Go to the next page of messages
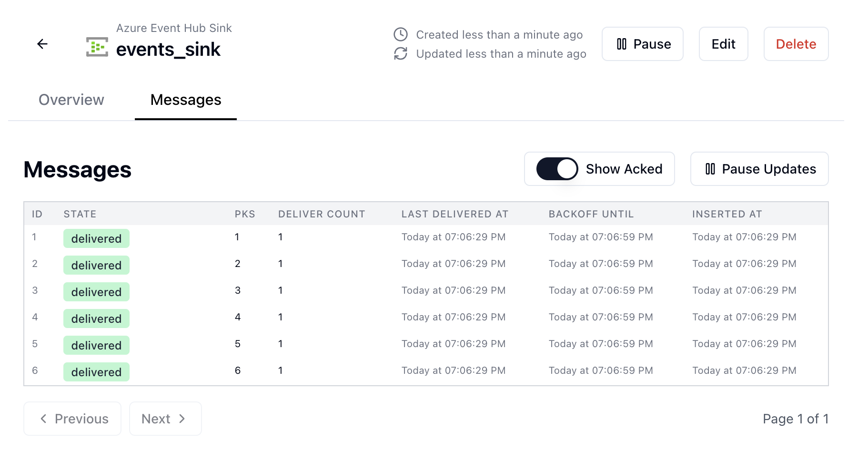The width and height of the screenshot is (868, 452). click(165, 419)
